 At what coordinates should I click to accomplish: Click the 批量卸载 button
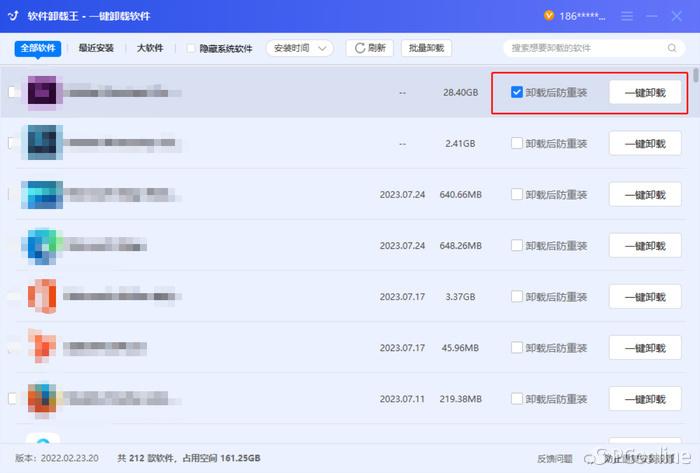(x=426, y=48)
